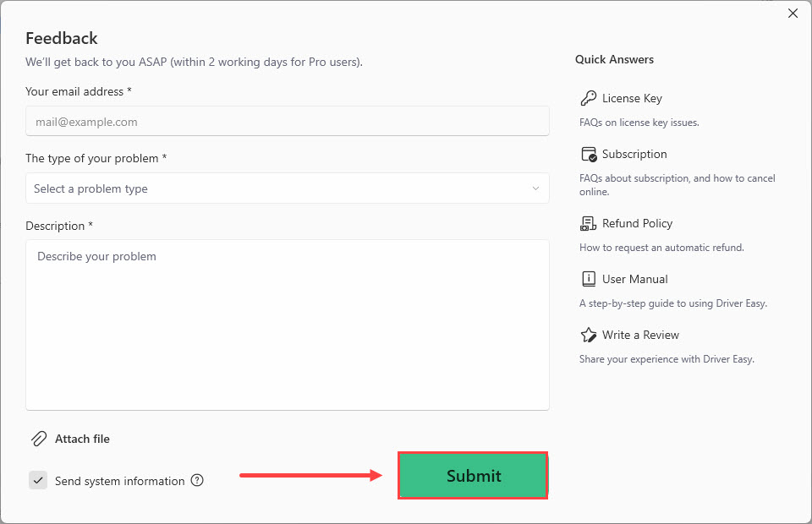Click the help icon beside system information
812x524 pixels.
click(x=197, y=481)
